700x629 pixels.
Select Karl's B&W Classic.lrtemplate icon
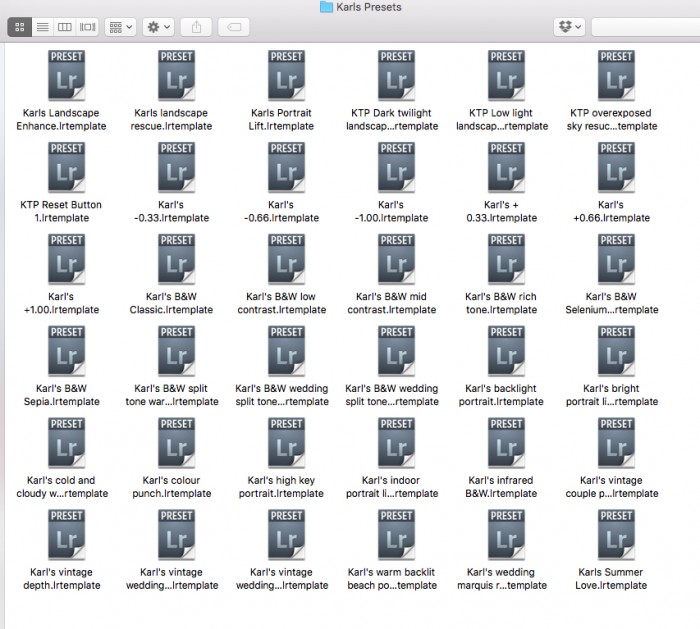point(176,259)
